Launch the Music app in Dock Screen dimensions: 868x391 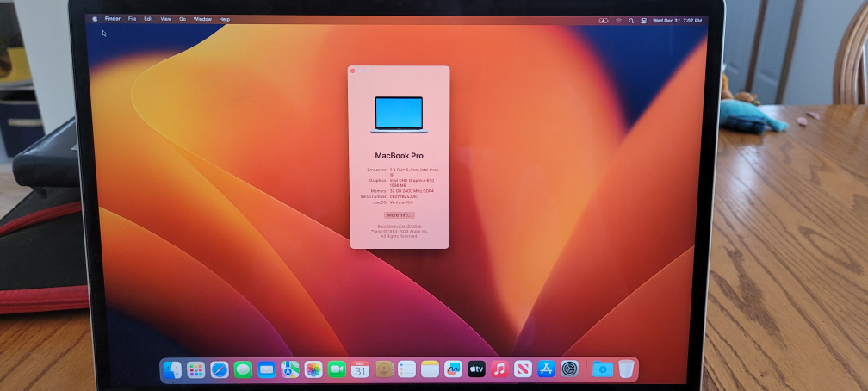click(x=499, y=369)
